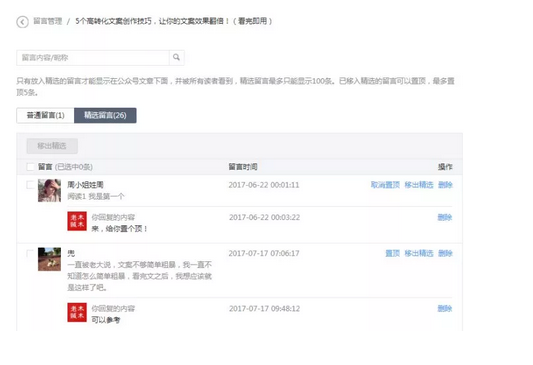Open avatar of 周小姐姓周
This screenshot has height=365, width=533.
pyautogui.click(x=49, y=191)
